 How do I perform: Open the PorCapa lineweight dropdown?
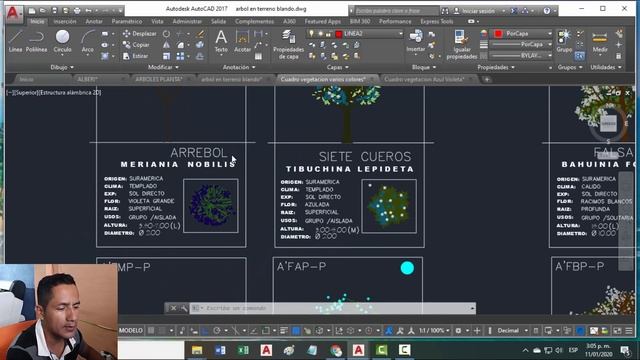[x=521, y=44]
